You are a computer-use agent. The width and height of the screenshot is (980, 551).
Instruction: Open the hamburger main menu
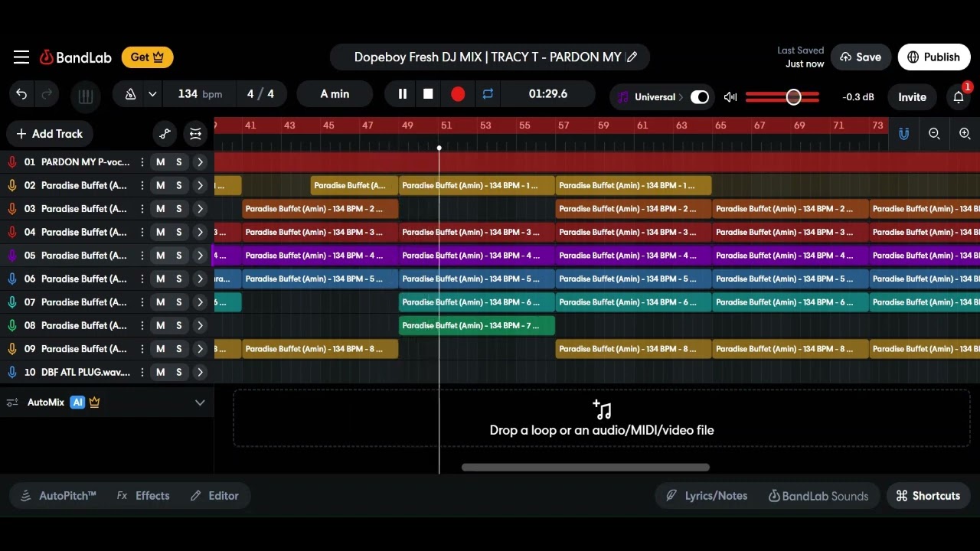[x=21, y=57]
